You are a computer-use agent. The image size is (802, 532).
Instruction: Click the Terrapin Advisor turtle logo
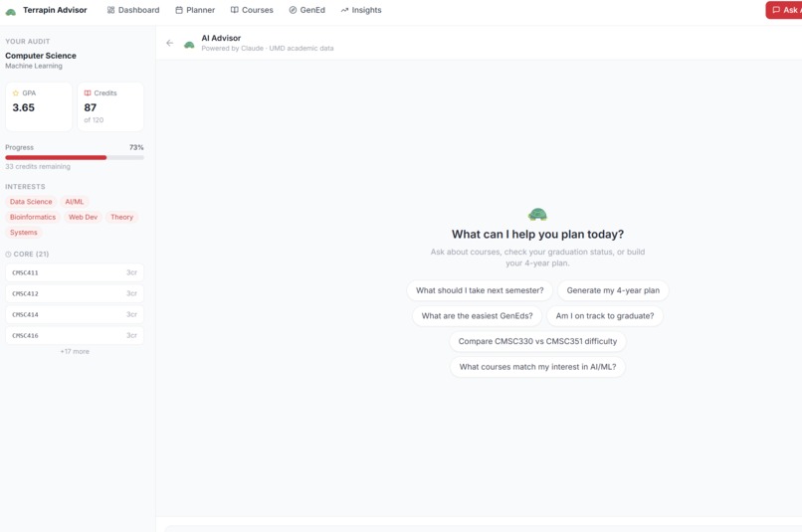coord(10,11)
